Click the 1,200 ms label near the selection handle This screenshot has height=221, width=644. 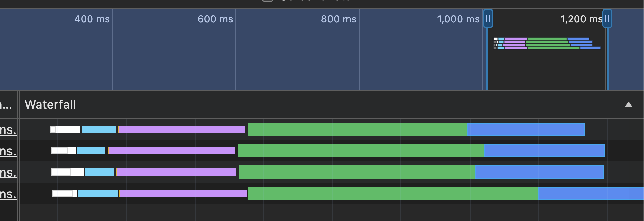[x=581, y=19]
